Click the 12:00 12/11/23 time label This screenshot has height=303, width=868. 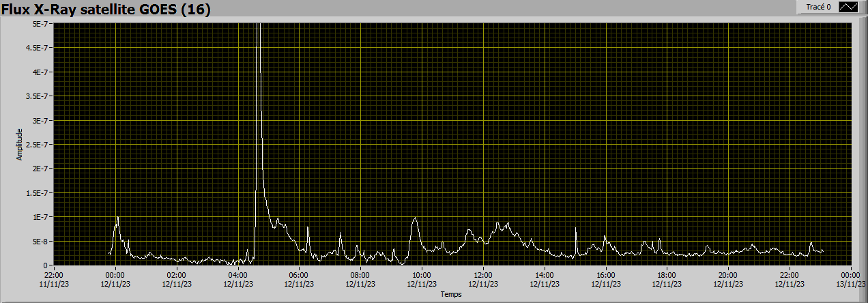[483, 279]
